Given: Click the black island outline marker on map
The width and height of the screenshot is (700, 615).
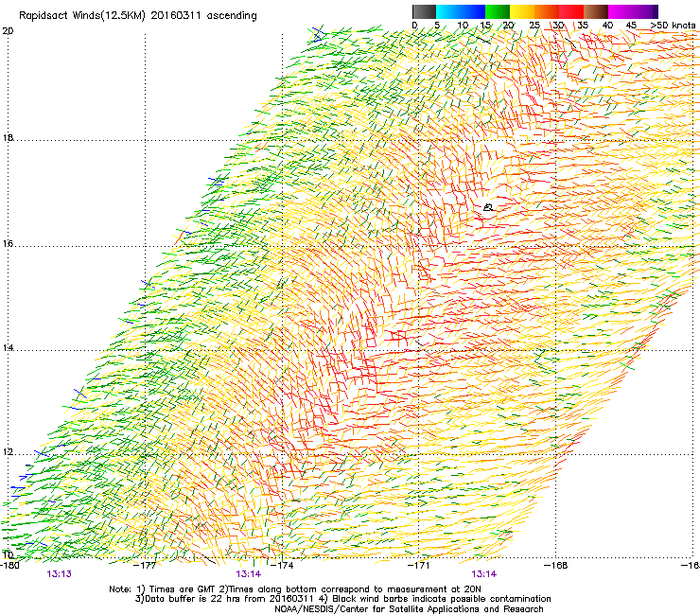Looking at the screenshot, I should pyautogui.click(x=488, y=207).
